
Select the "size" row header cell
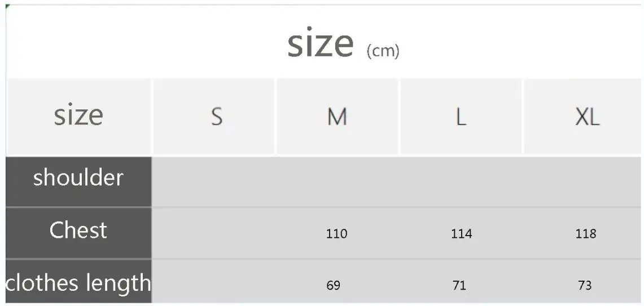point(78,116)
